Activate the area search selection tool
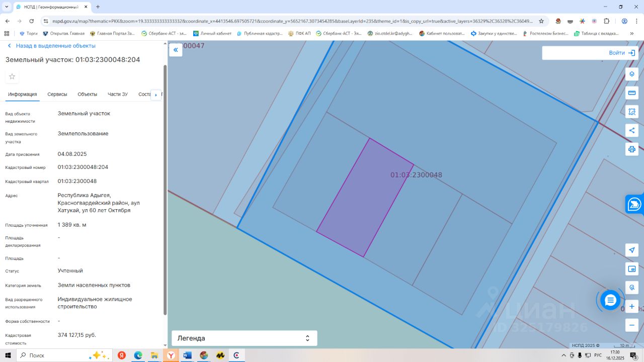This screenshot has height=362, width=644. pyautogui.click(x=632, y=111)
